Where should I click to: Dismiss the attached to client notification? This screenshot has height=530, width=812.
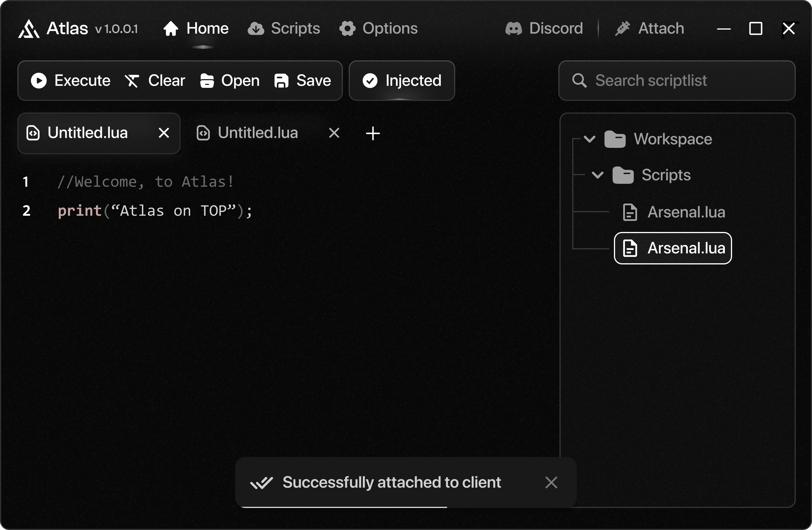click(551, 482)
